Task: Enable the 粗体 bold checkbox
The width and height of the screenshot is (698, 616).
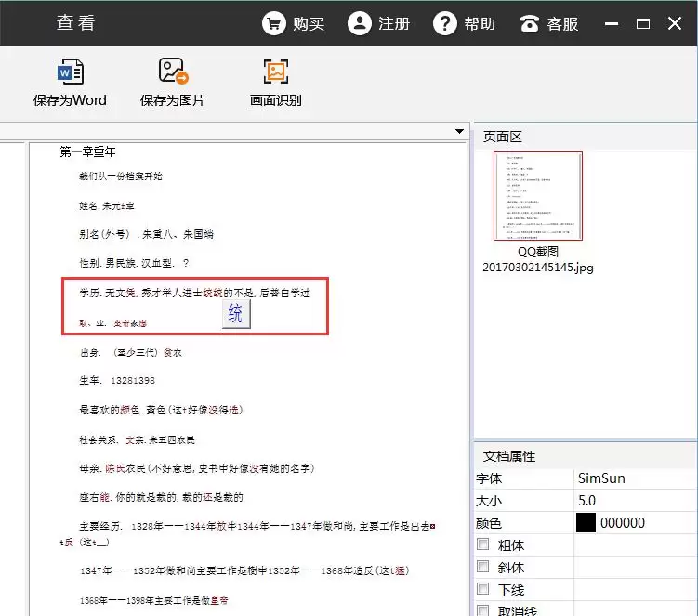Action: [483, 544]
